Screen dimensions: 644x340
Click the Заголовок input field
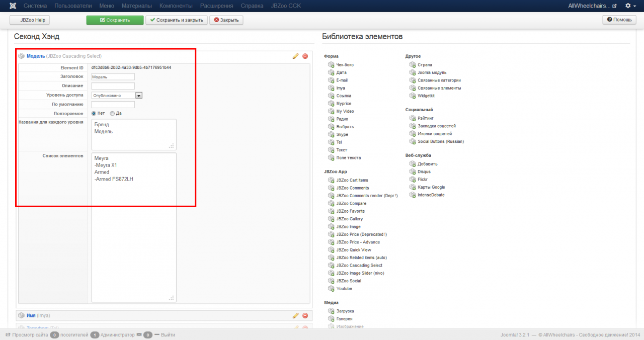[x=113, y=77]
